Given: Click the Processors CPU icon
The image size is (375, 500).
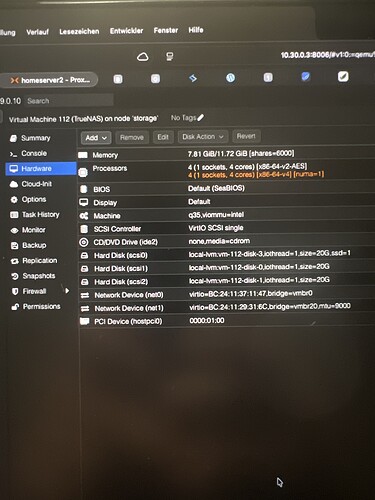Looking at the screenshot, I should [x=83, y=172].
